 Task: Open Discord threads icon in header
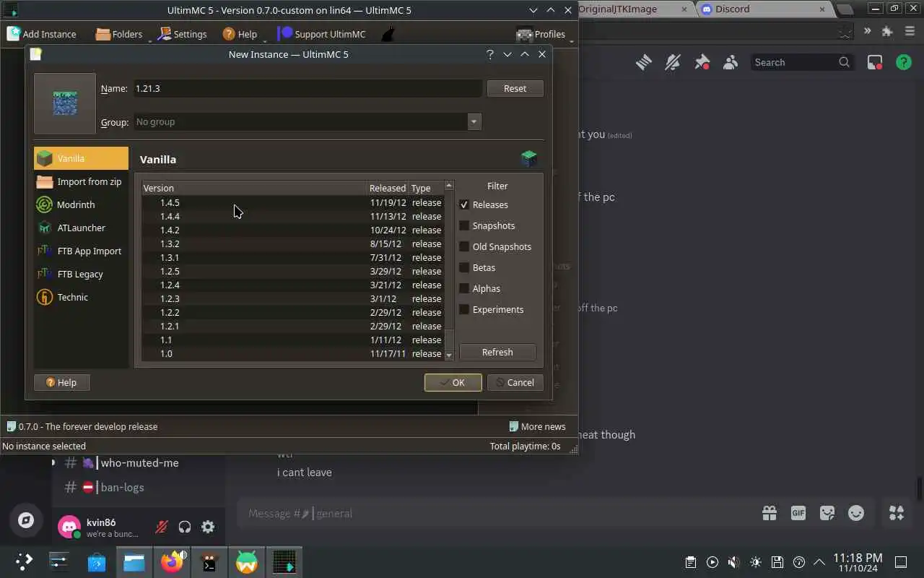coord(644,63)
